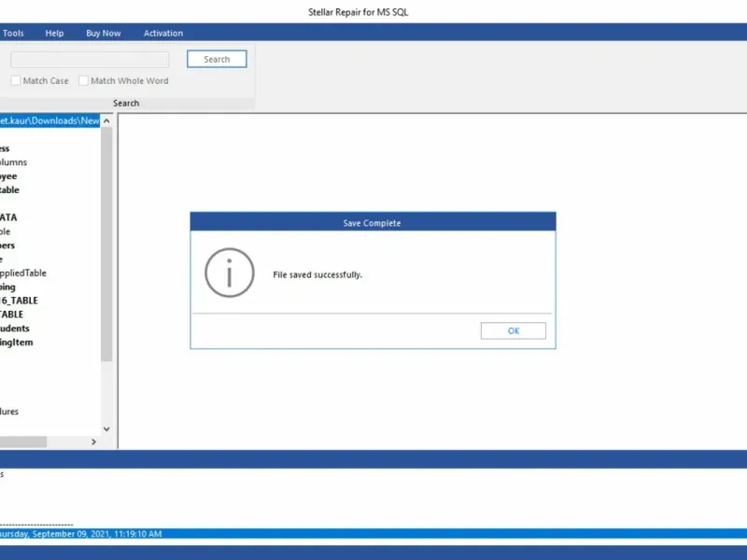Viewport: 747px width, 560px height.
Task: Click the 'Search' ribbon group label
Action: (126, 104)
